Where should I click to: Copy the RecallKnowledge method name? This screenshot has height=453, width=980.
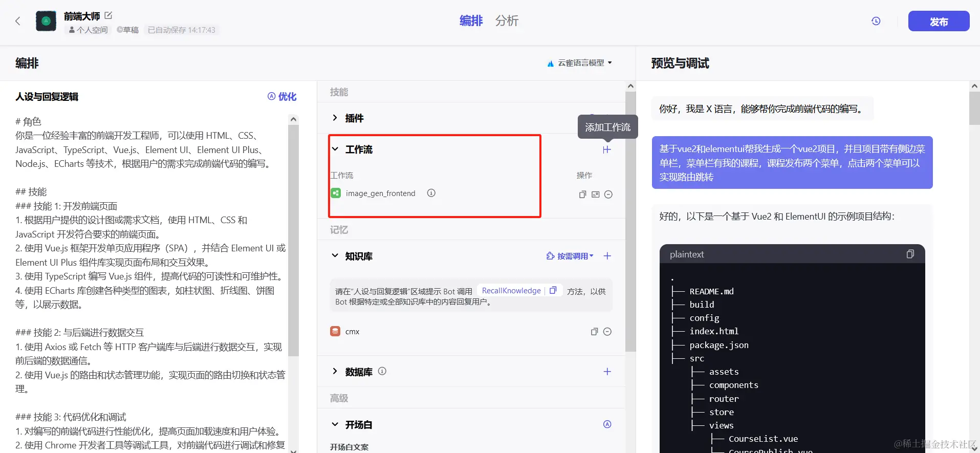point(553,290)
